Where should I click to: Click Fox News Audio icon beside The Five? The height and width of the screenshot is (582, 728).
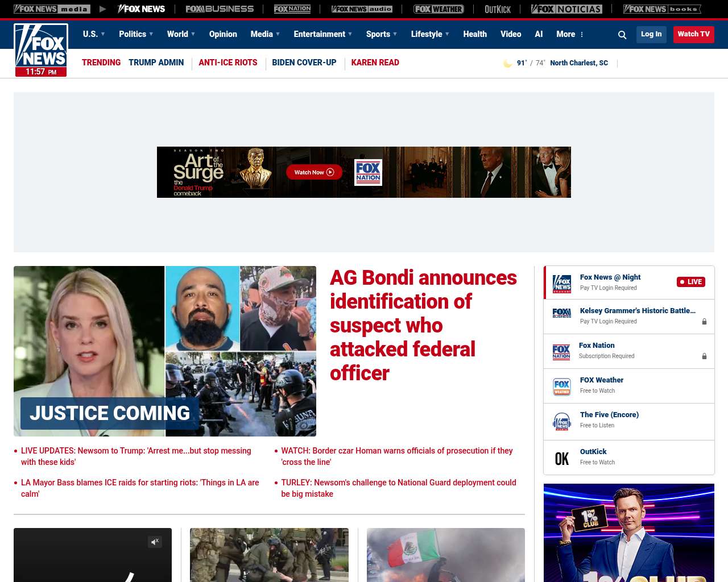coord(562,421)
